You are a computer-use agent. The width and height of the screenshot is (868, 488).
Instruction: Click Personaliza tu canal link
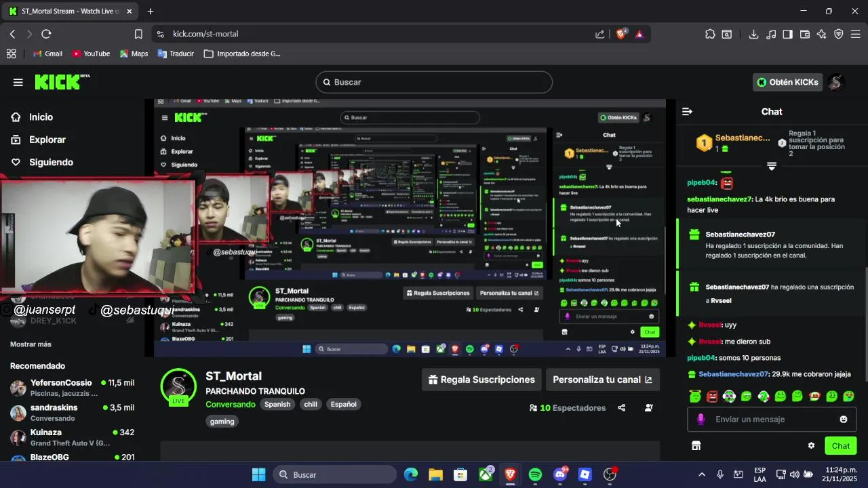[602, 380]
